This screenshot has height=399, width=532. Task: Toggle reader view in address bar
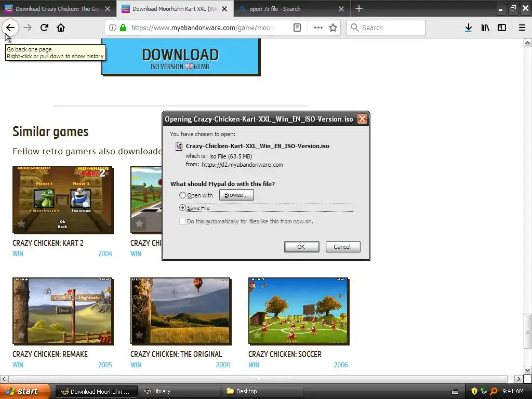[x=297, y=28]
